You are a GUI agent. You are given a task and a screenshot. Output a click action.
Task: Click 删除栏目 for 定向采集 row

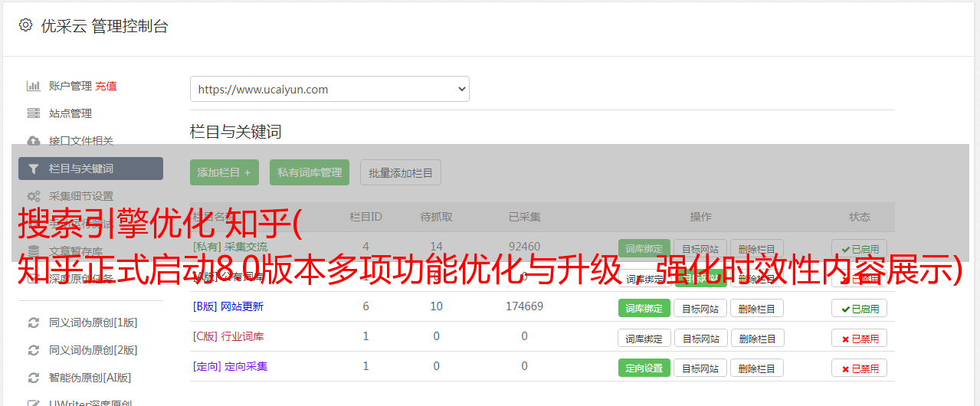(757, 368)
